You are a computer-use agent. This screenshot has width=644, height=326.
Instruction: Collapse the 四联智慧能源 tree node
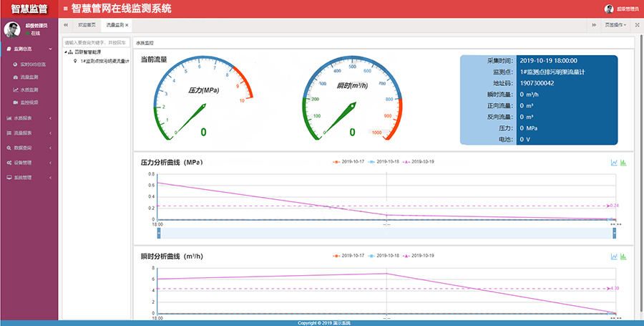click(x=66, y=52)
